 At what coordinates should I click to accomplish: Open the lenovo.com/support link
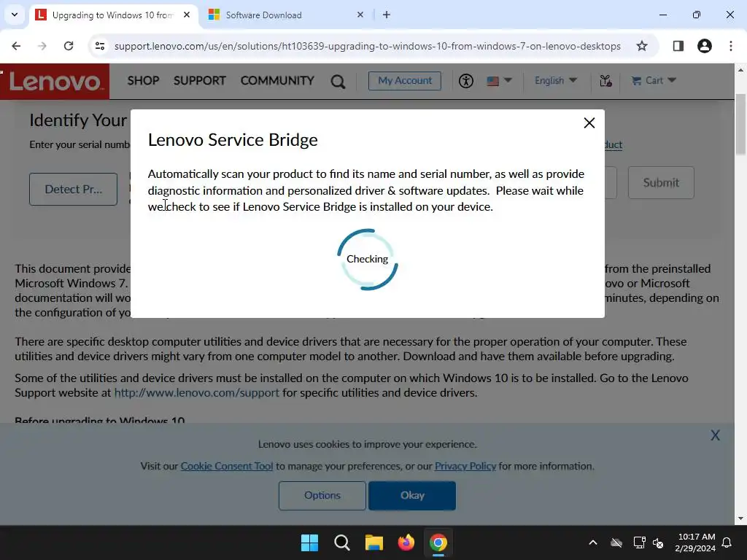[196, 393]
